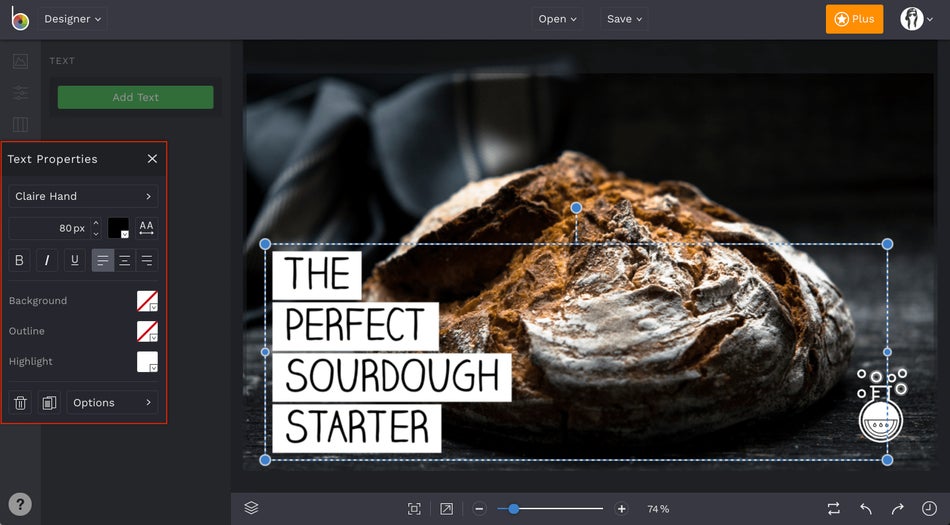Open the black text color swatch

118,228
